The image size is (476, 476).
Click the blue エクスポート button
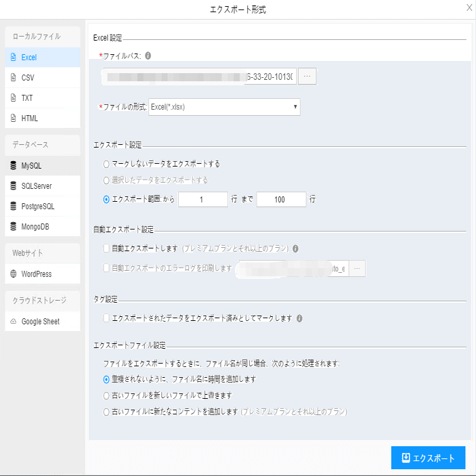pos(428,458)
